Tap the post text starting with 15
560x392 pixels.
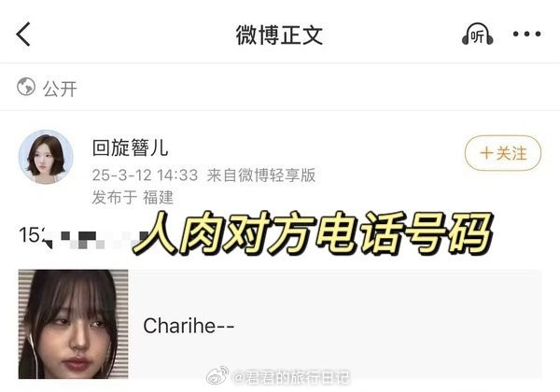pos(31,235)
